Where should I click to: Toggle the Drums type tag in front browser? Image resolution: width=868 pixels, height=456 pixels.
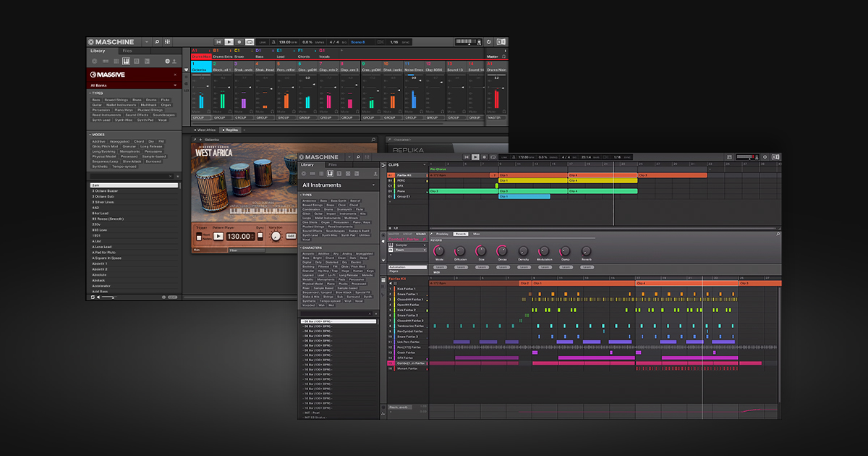(328, 210)
